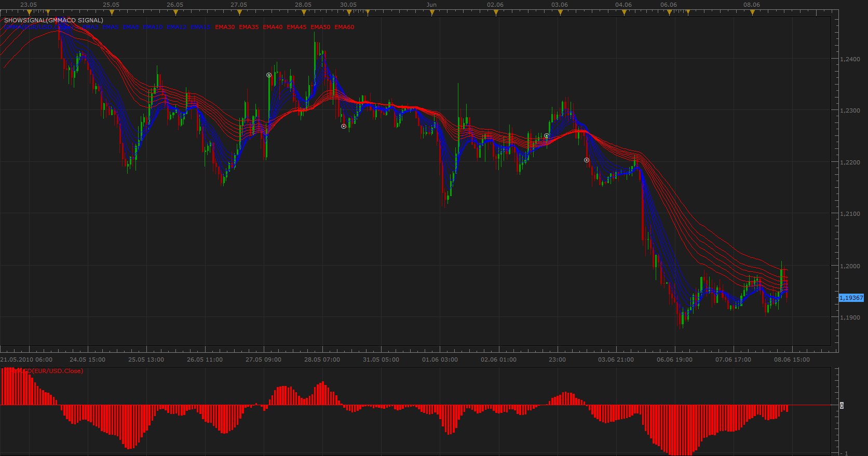Select the EMA45 legend entry
The height and width of the screenshot is (456, 868).
296,27
